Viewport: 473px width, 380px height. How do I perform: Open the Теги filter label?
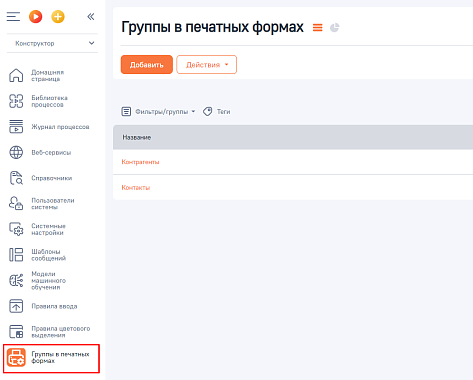pyautogui.click(x=223, y=112)
